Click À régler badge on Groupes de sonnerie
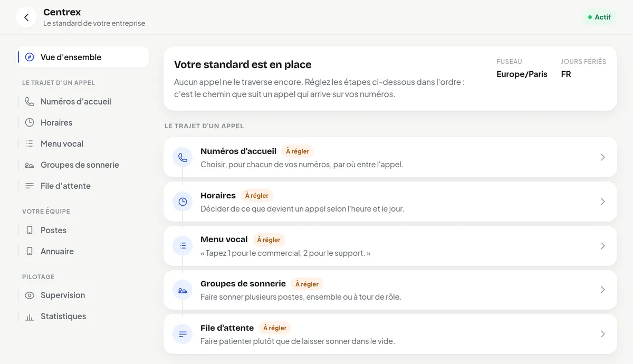The image size is (633, 364). coord(307,284)
